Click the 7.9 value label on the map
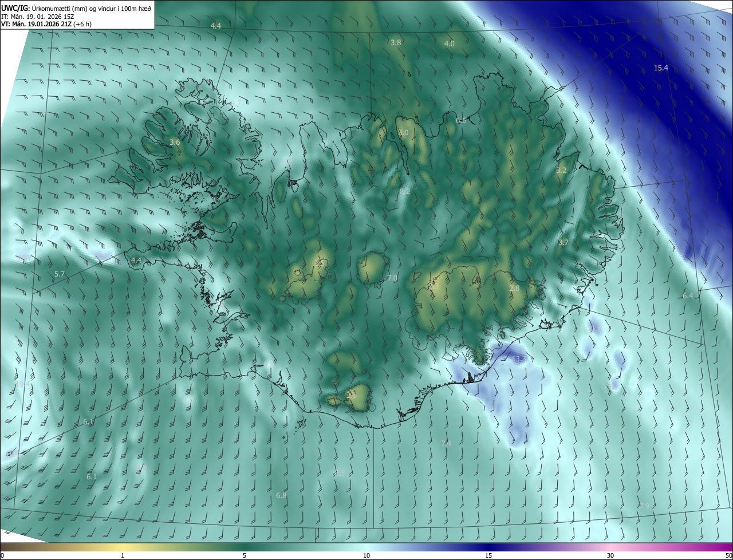733x560 pixels. 644,506
